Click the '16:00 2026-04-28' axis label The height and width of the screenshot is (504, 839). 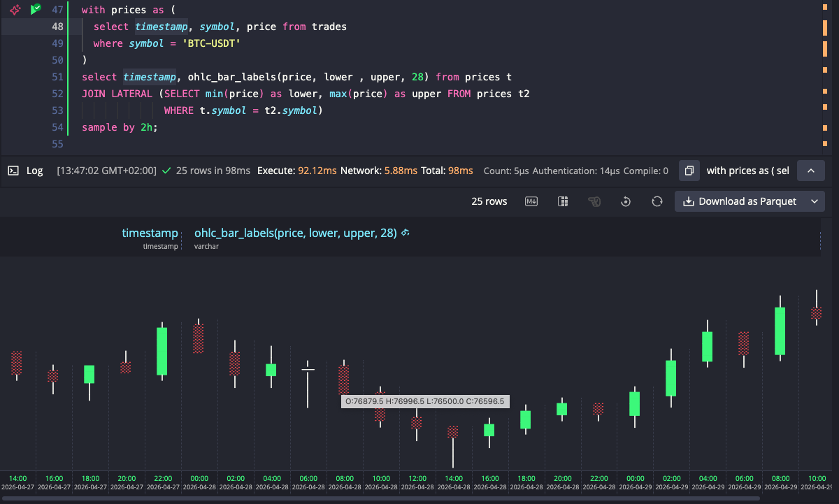click(x=489, y=482)
